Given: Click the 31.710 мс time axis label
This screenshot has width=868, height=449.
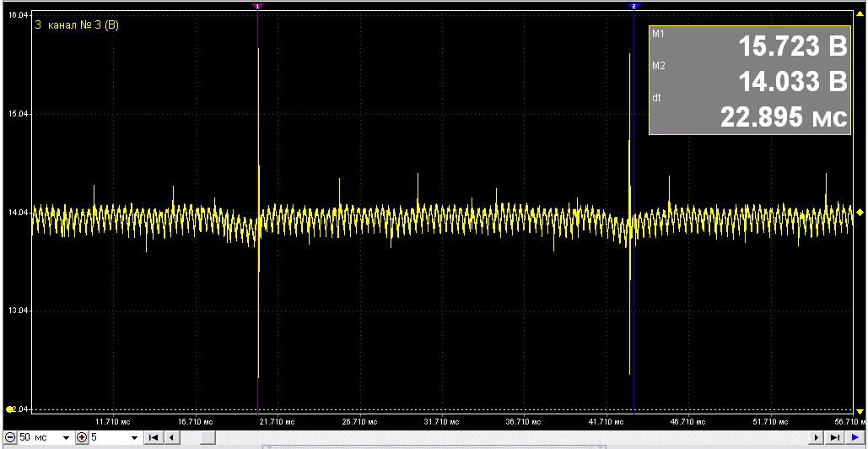Looking at the screenshot, I should pyautogui.click(x=442, y=422).
